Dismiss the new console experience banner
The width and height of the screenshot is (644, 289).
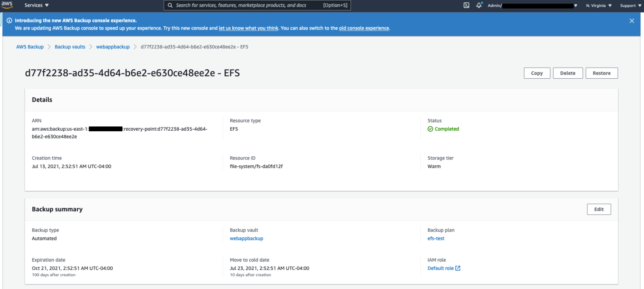point(632,21)
